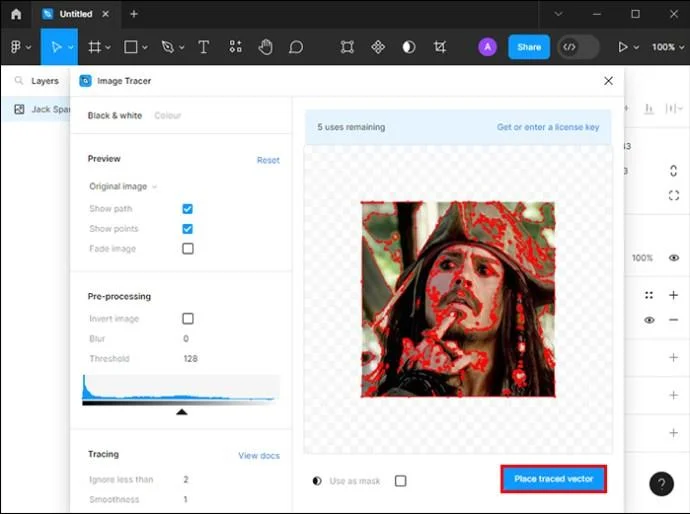Open the help question mark button
Screen dimensions: 690x514
(x=661, y=484)
